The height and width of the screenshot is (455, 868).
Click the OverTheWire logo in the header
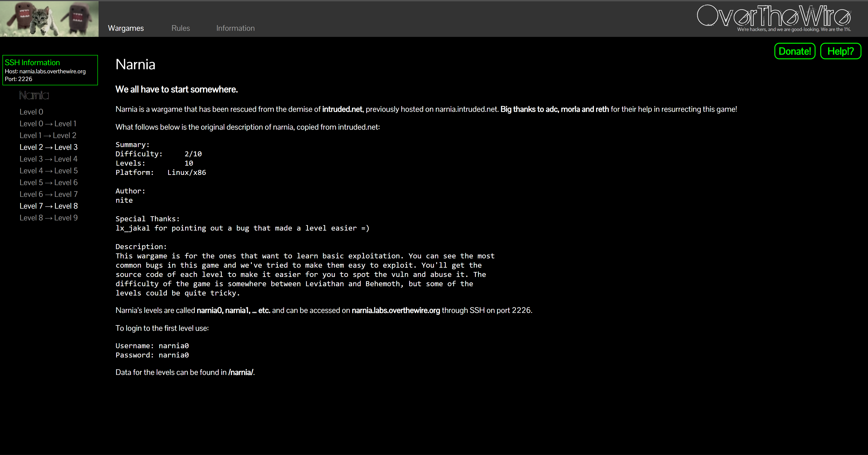point(774,17)
